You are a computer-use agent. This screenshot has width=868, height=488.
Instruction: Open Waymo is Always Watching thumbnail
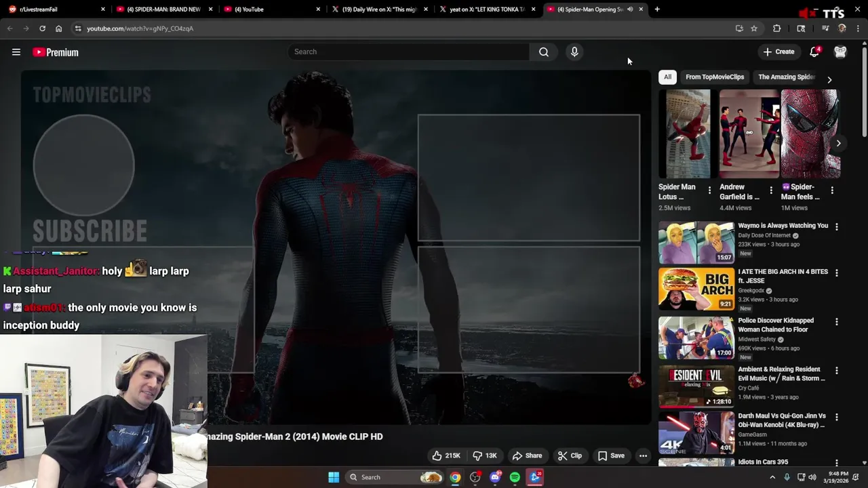coord(696,242)
